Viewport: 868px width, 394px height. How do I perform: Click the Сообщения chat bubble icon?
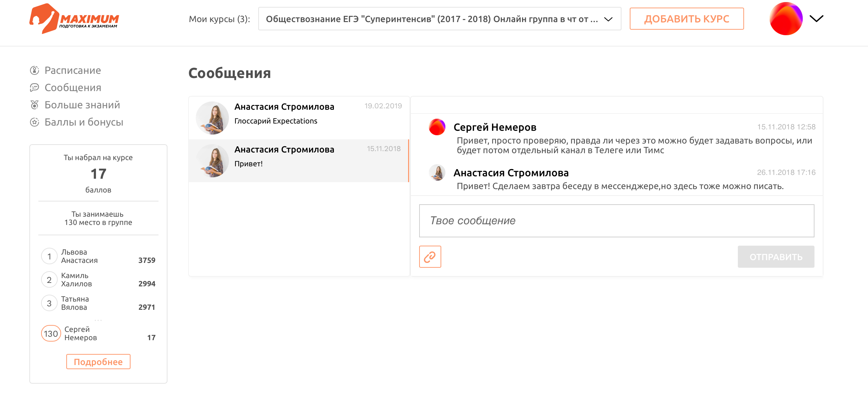point(35,88)
